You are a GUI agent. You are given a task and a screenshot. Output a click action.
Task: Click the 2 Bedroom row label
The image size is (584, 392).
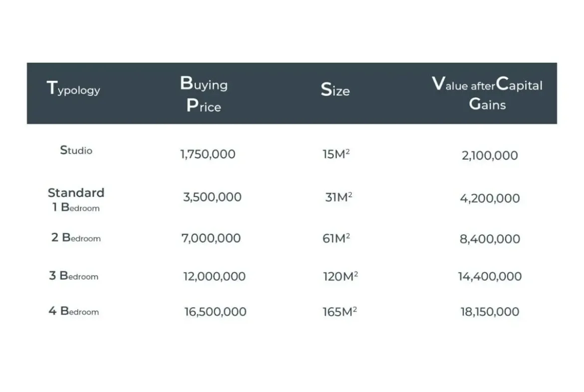(76, 238)
